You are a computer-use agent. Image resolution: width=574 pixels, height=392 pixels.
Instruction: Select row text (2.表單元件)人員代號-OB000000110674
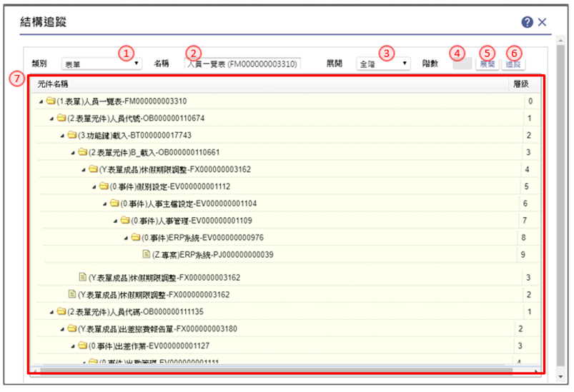click(136, 119)
